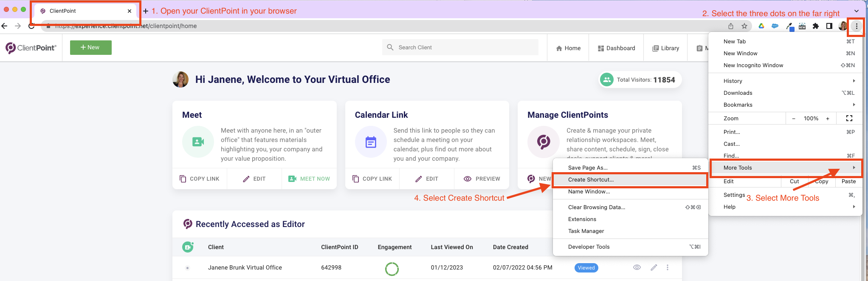868x281 pixels.
Task: Click Janene's profile photo beside the welcome heading
Action: (x=180, y=79)
